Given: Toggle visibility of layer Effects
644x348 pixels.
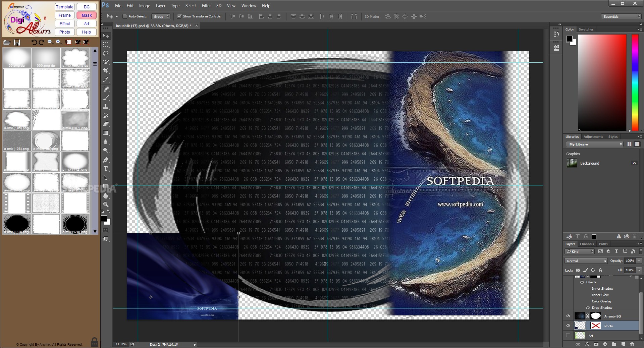Looking at the screenshot, I should pos(582,282).
